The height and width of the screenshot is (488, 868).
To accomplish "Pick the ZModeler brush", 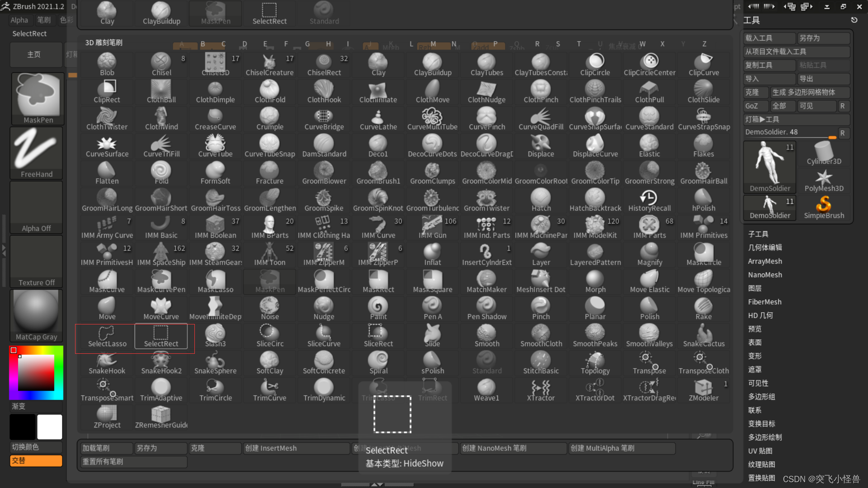I will [x=703, y=391].
